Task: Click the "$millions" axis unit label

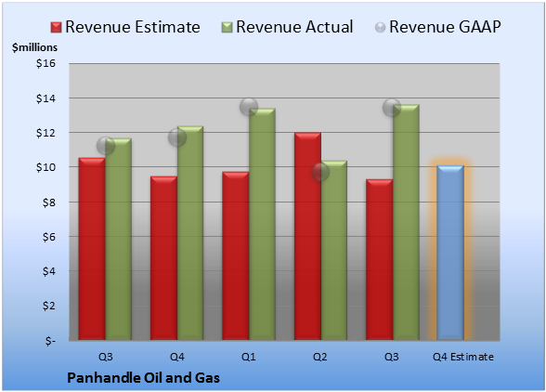Action: pyautogui.click(x=34, y=47)
